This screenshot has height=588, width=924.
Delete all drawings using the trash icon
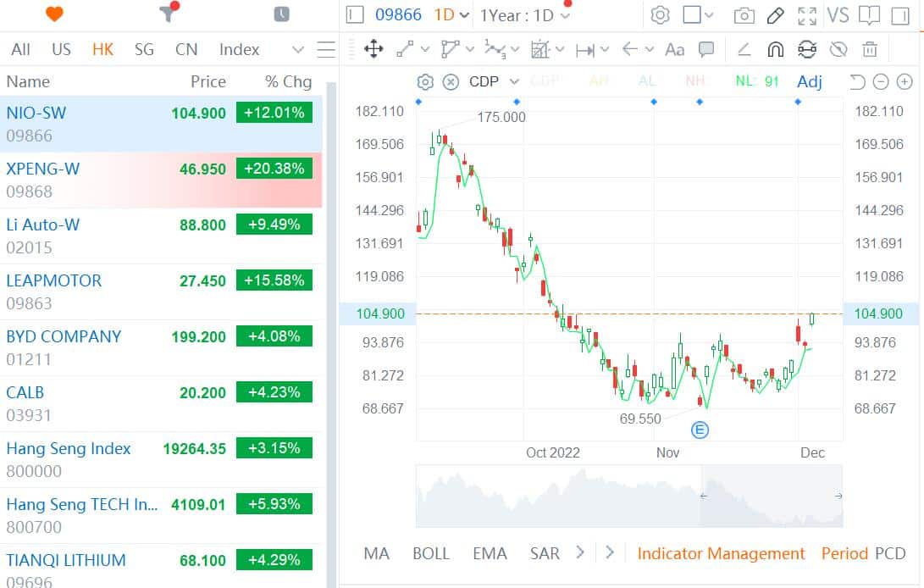[869, 50]
